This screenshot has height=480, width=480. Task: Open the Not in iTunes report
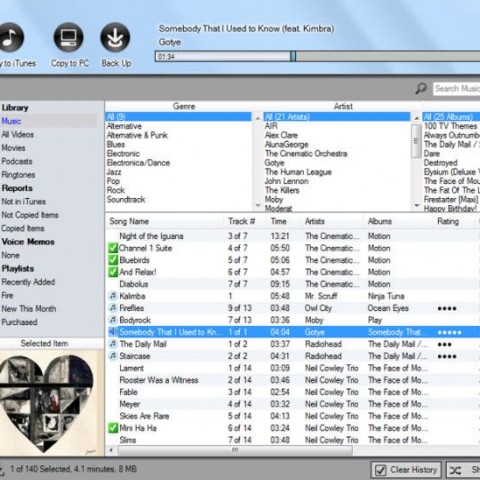(24, 201)
